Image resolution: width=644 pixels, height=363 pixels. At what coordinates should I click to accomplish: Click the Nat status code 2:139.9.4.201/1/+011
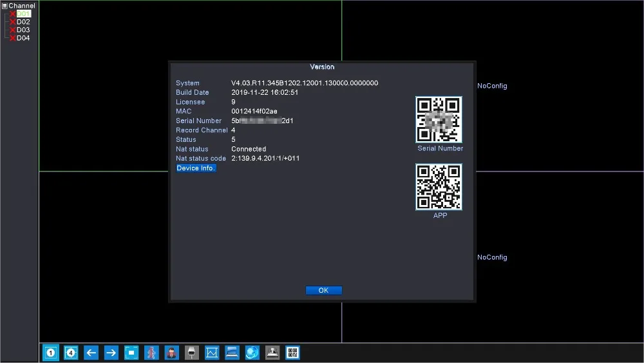coord(265,159)
